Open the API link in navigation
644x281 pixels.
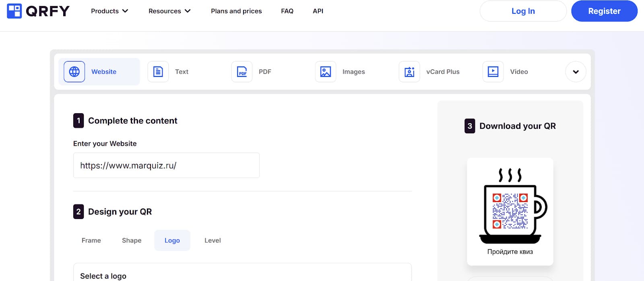(318, 11)
